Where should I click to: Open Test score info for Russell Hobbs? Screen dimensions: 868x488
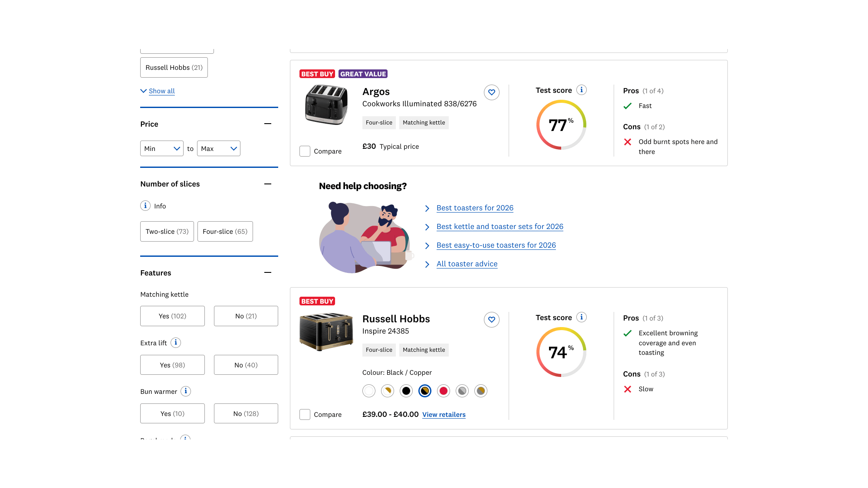(x=582, y=317)
